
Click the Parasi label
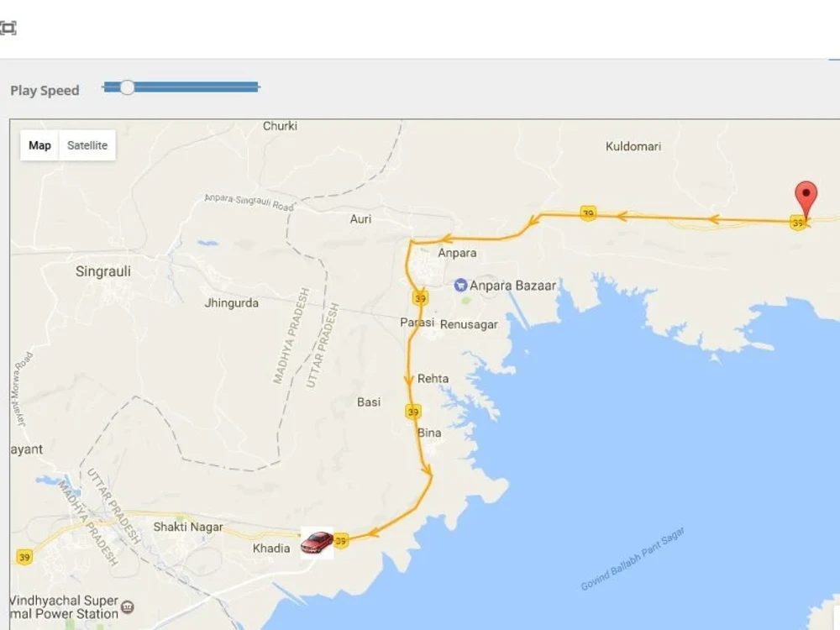[x=417, y=323]
